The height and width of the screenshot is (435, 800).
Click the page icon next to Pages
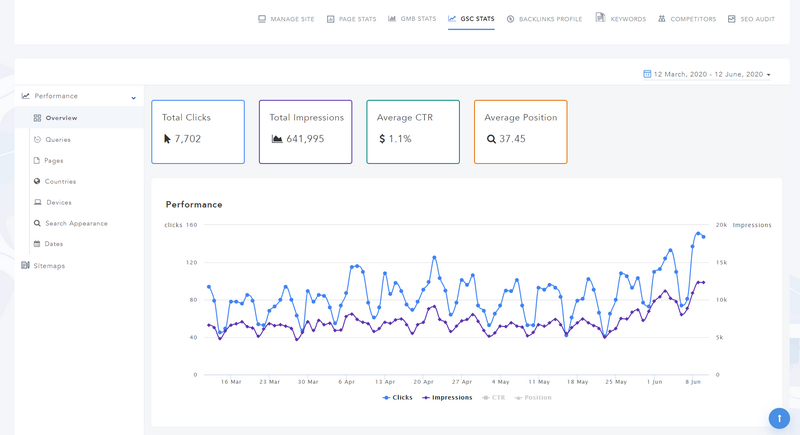point(37,160)
